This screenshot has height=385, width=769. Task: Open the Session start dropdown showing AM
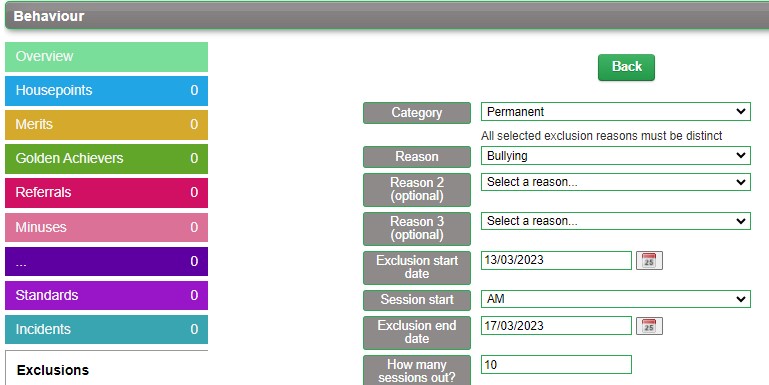point(615,299)
